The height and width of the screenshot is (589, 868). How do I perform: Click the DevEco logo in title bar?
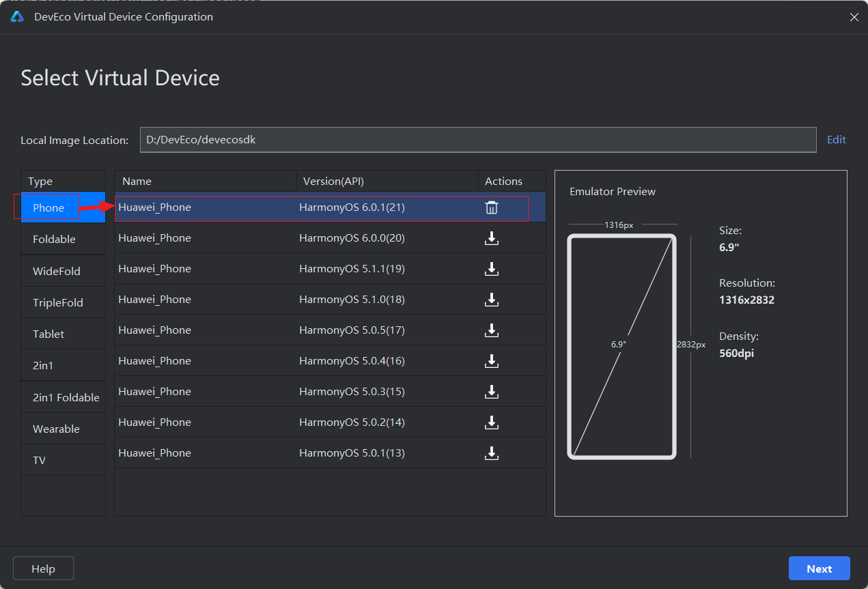[x=17, y=17]
